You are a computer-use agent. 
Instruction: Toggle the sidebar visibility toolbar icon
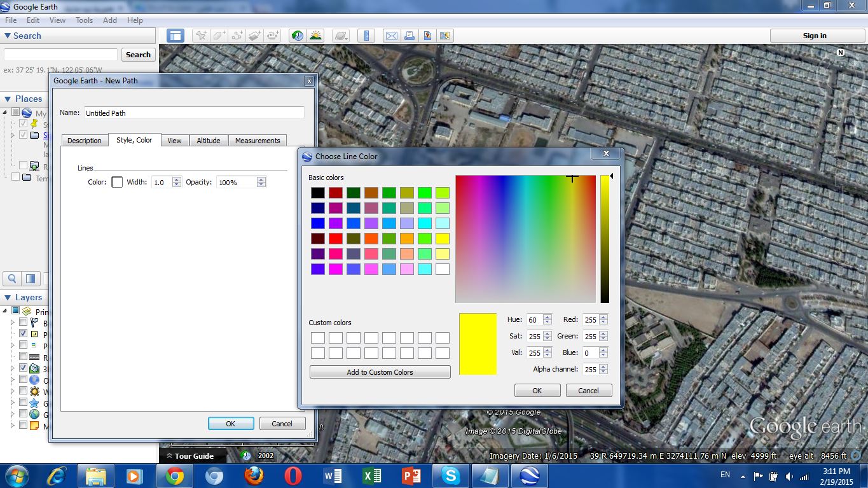click(176, 36)
